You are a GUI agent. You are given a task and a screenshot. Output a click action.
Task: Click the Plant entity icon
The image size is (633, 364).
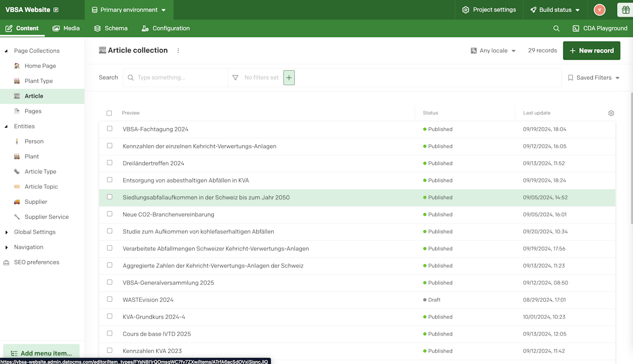[17, 157]
